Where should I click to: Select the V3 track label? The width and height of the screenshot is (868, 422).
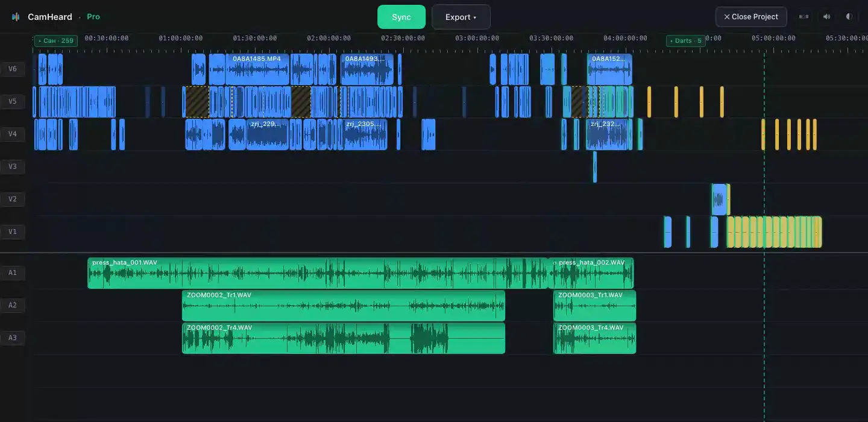coord(13,166)
